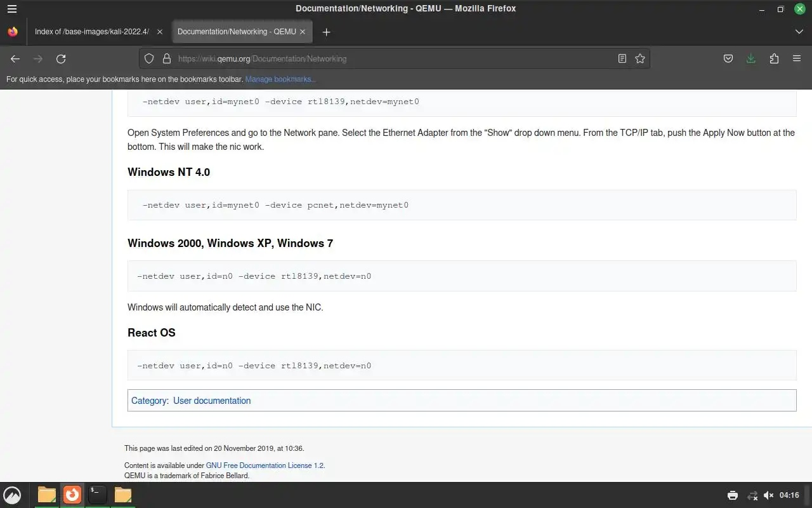
Task: Click code block under React OS heading
Action: (462, 366)
